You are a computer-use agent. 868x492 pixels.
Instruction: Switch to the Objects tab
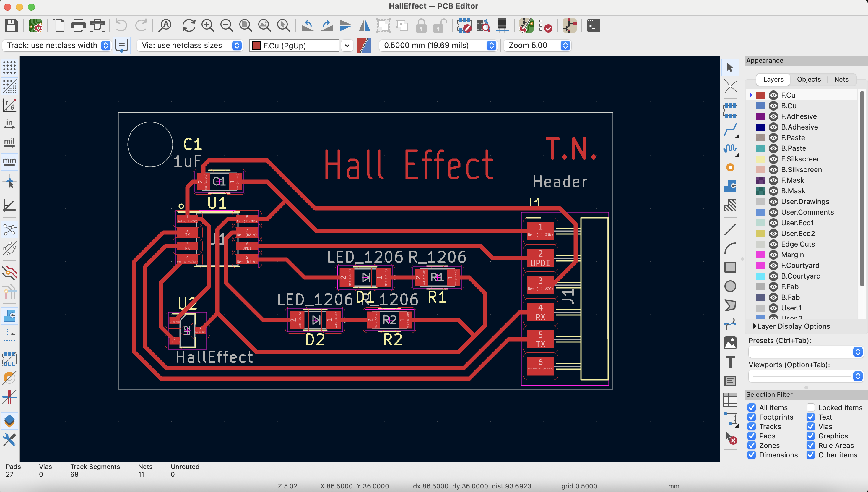(809, 80)
